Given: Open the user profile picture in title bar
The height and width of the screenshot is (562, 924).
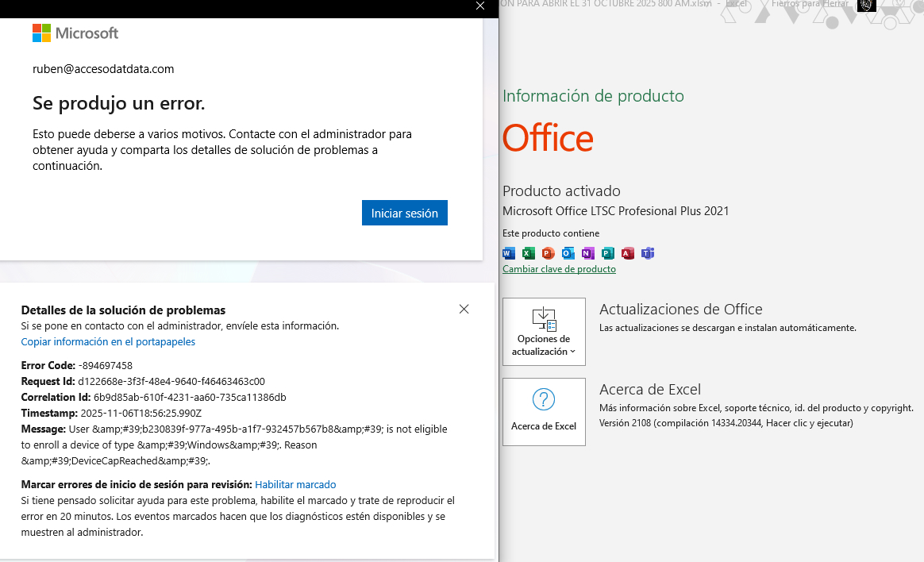Looking at the screenshot, I should [866, 5].
